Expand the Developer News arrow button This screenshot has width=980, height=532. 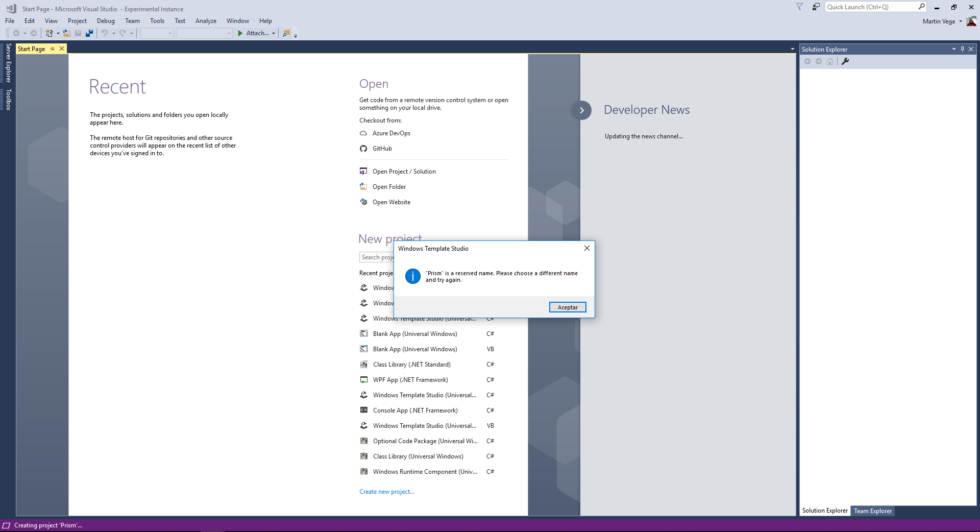coord(581,110)
